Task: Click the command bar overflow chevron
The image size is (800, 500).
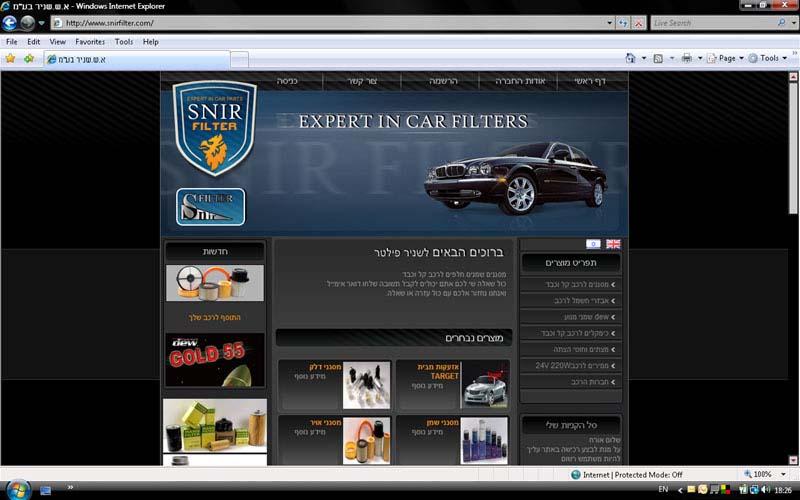Action: click(794, 53)
